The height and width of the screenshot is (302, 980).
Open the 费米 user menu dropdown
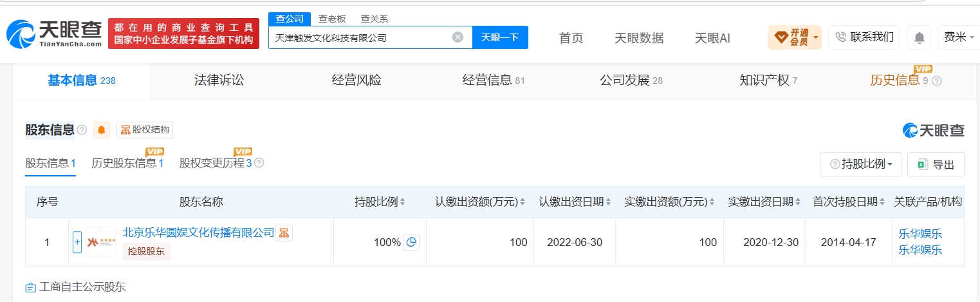[x=959, y=37]
